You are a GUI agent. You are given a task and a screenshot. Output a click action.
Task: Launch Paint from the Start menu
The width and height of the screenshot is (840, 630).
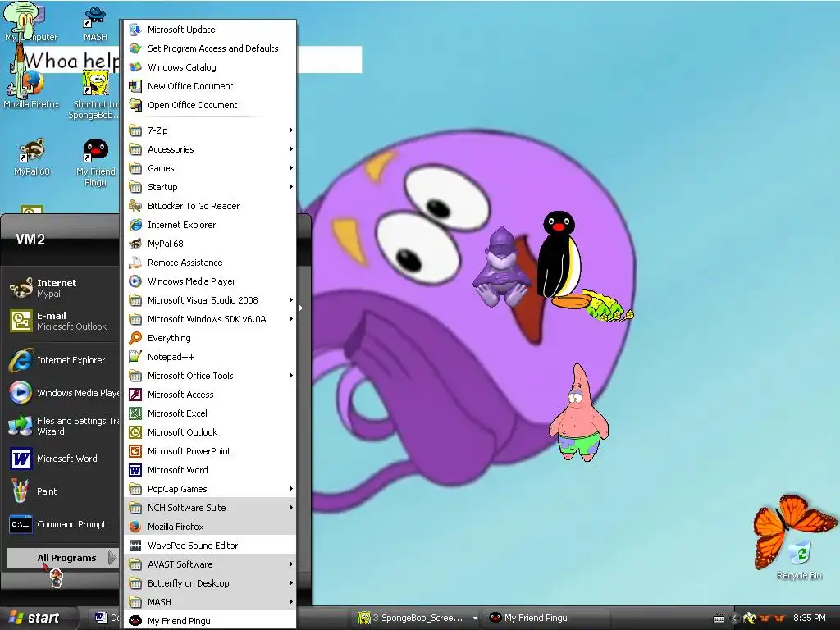click(x=62, y=491)
